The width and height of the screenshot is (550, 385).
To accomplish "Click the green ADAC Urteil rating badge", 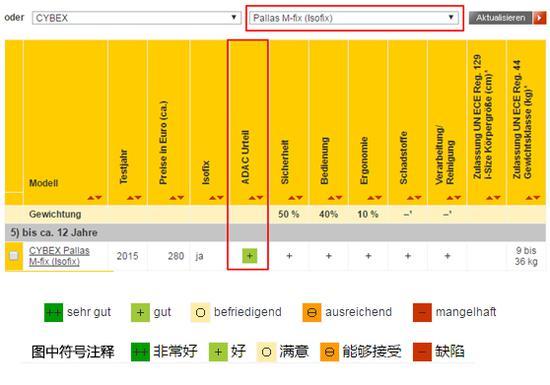I will 250,256.
